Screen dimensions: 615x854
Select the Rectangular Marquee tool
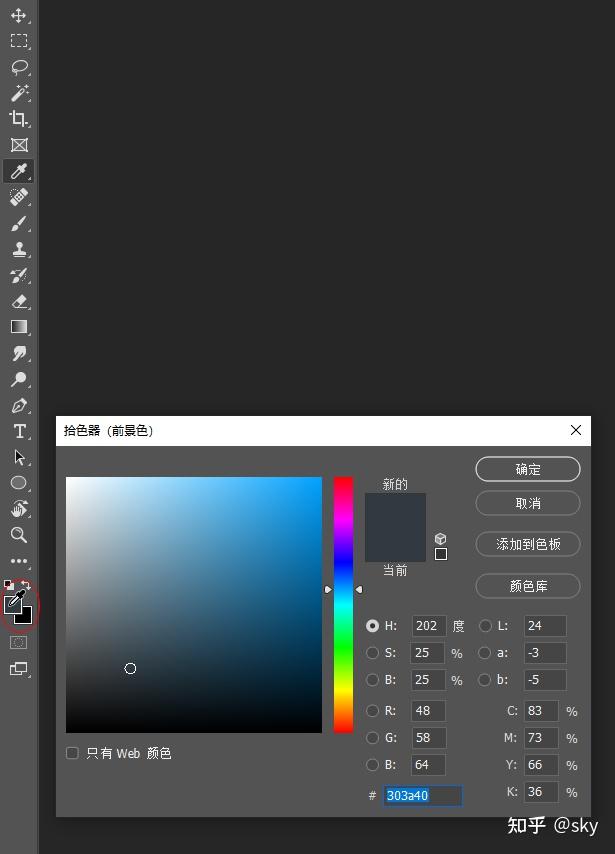point(19,41)
